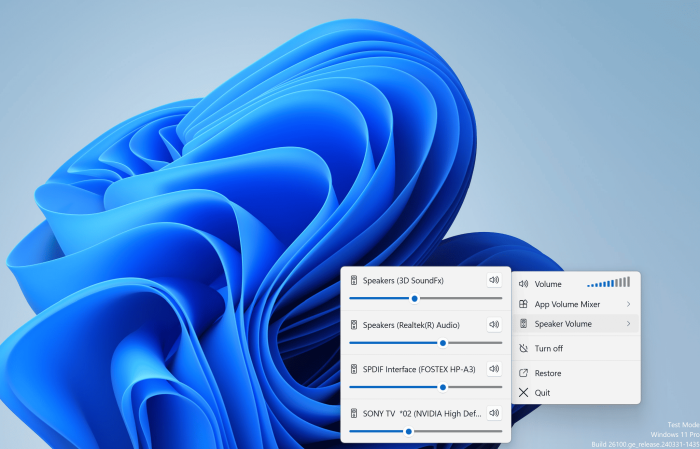Click the Speakers (Realtek(R) Audio) volume slider
The image size is (700, 449).
[425, 343]
